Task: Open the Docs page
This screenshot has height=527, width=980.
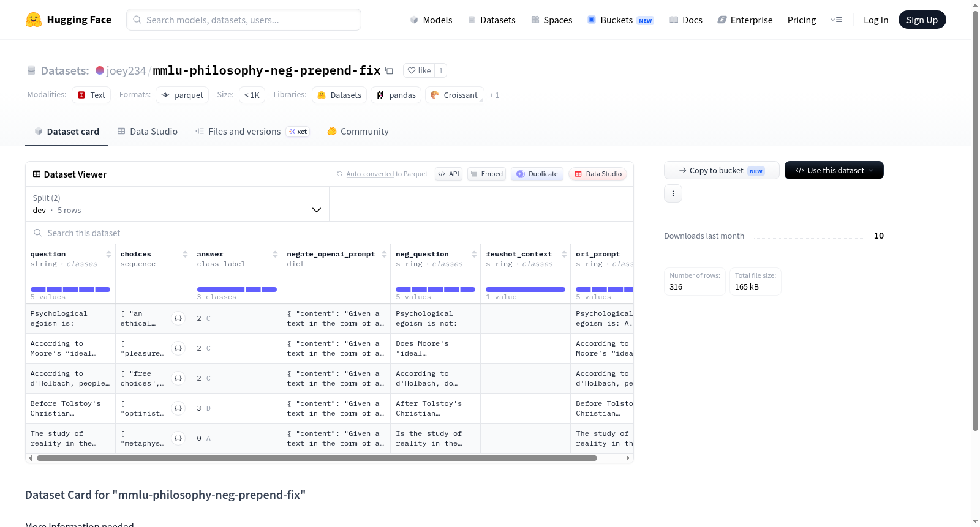Action: [686, 20]
